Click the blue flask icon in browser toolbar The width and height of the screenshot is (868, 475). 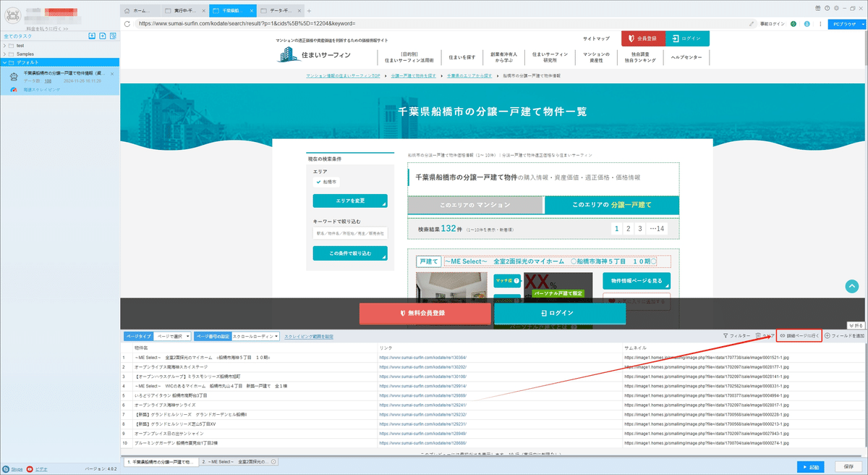807,24
